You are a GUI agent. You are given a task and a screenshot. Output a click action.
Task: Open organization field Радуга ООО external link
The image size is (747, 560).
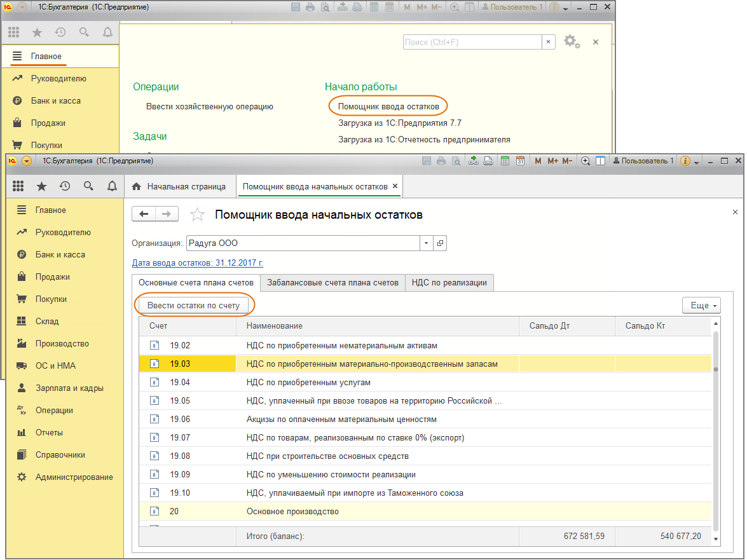440,243
